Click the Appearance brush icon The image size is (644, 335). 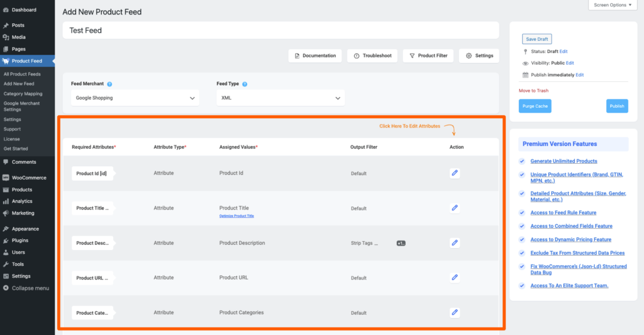tap(6, 229)
